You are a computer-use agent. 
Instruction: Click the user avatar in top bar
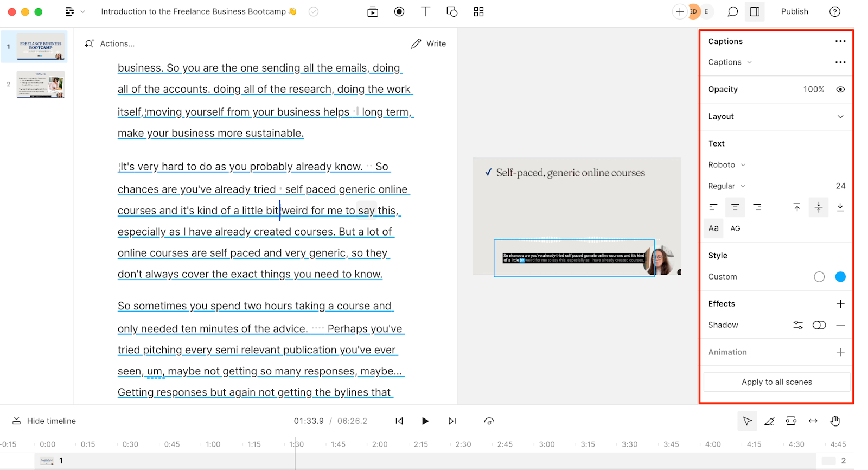tap(693, 11)
